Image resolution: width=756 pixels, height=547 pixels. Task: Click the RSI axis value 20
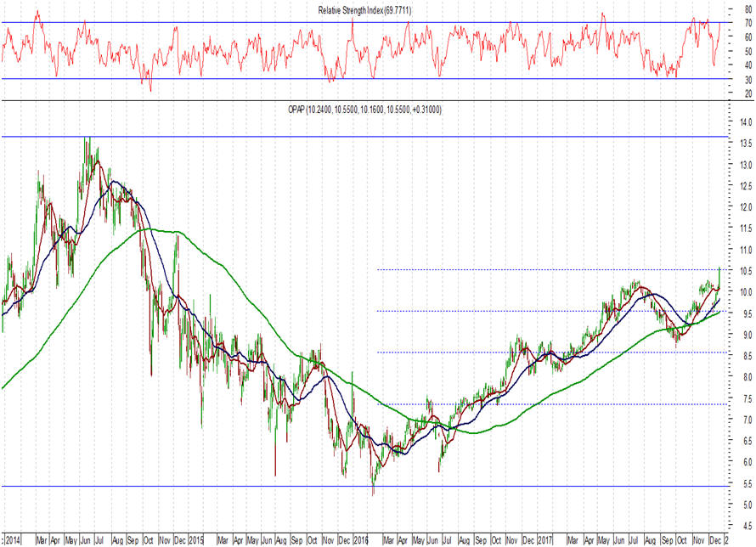748,94
